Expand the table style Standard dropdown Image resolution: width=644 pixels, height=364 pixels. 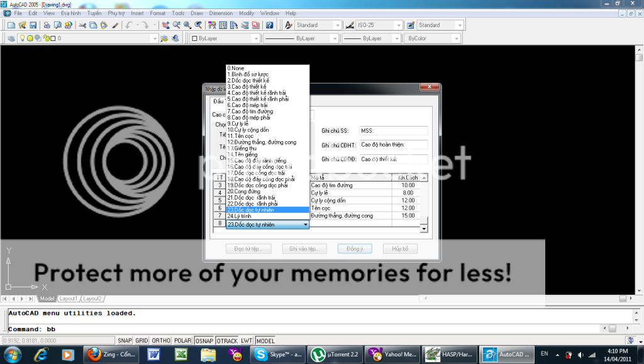pos(460,25)
